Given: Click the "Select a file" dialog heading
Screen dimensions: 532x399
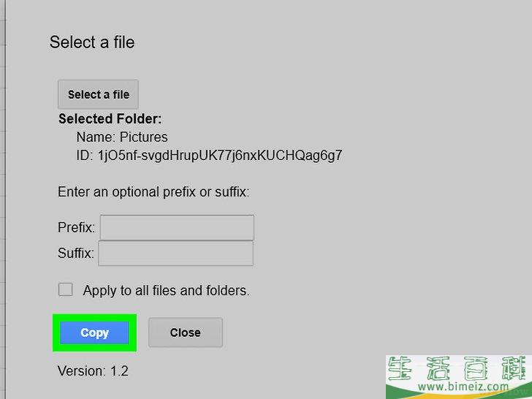Looking at the screenshot, I should (x=92, y=42).
